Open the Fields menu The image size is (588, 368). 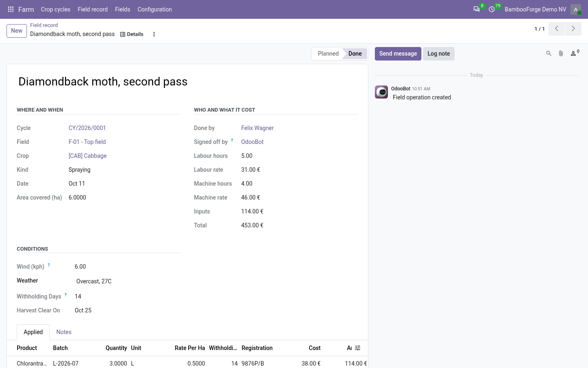[x=122, y=9]
